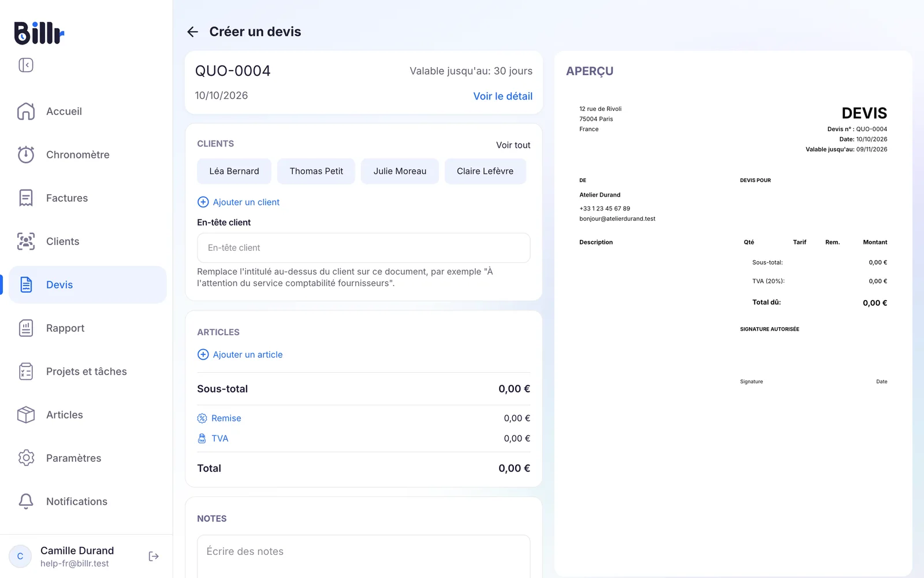Collapse the sidebar panel icon
Screen dimensions: 924x578
point(26,65)
